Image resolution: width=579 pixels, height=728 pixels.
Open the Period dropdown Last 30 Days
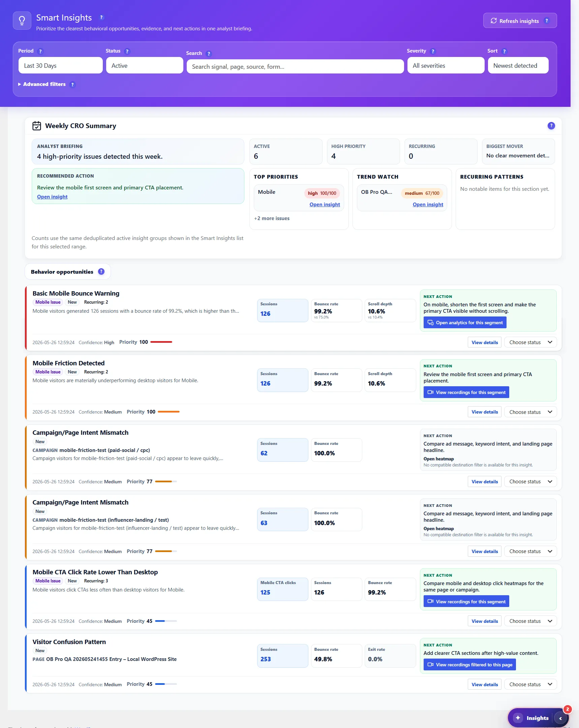[x=60, y=65]
